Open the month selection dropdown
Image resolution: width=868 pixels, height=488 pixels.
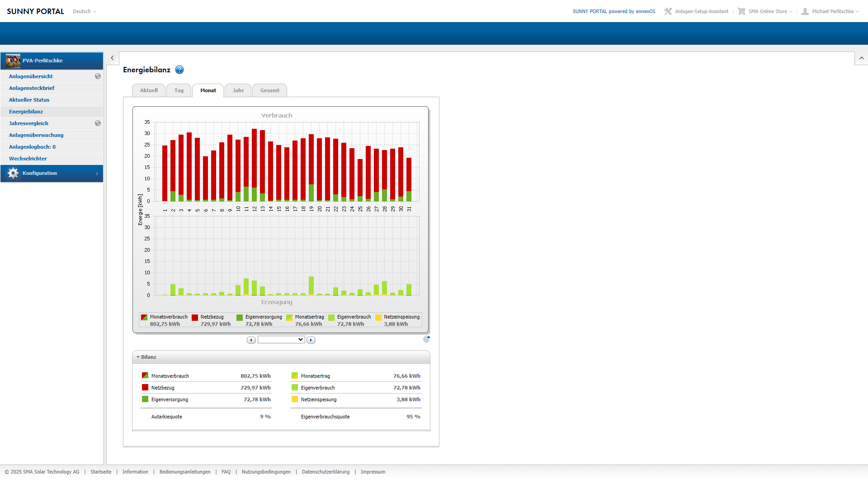pyautogui.click(x=281, y=340)
